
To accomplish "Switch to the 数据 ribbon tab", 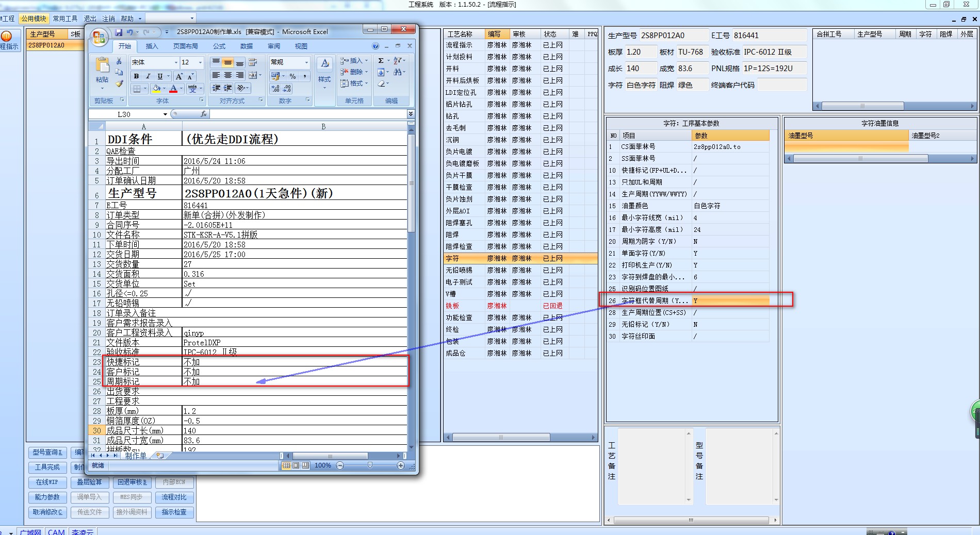I will click(x=247, y=46).
